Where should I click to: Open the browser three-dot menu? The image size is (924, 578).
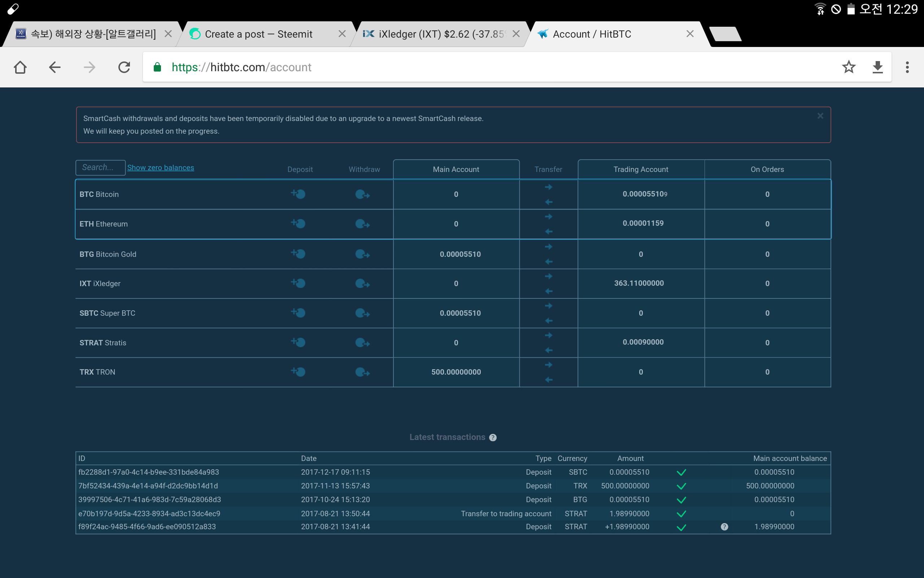pos(907,67)
